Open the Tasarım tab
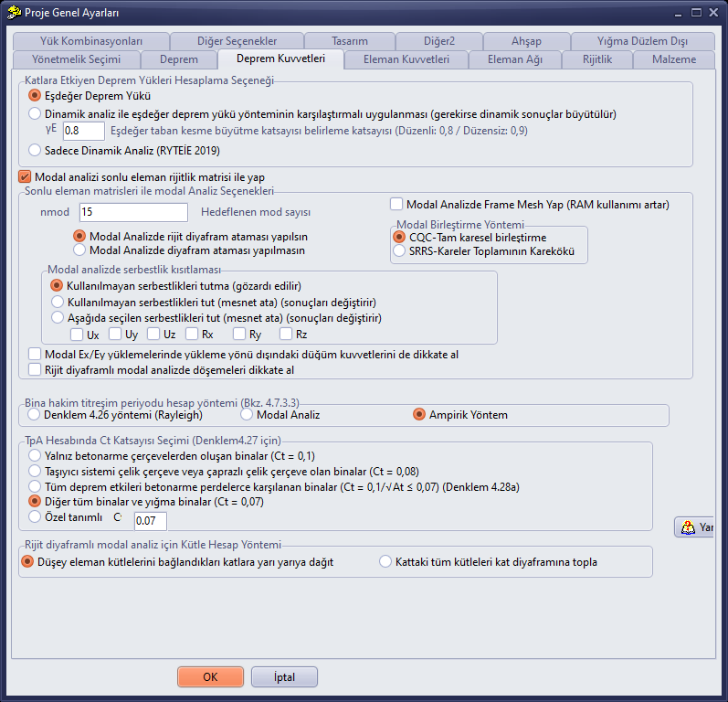 [350, 41]
